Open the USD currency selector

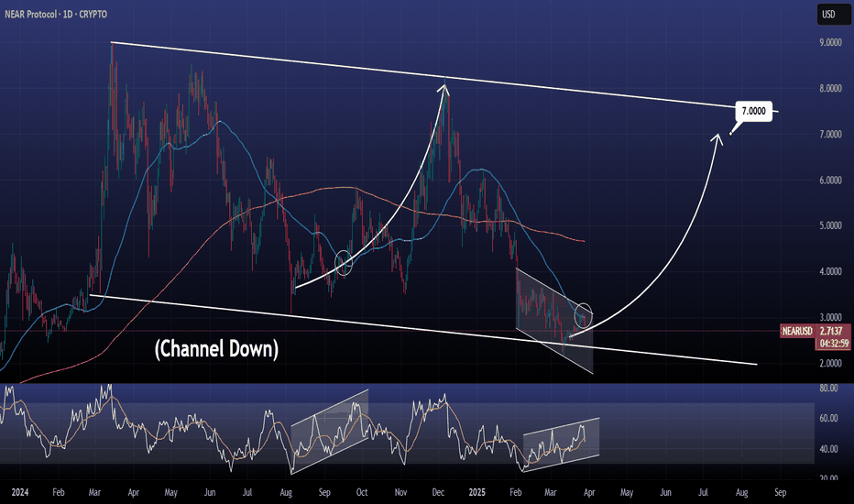(x=833, y=15)
